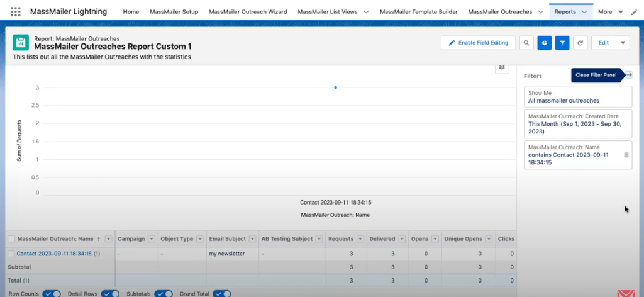This screenshot has width=644, height=297.
Task: Disable the Grand Total toggle
Action: [221, 293]
